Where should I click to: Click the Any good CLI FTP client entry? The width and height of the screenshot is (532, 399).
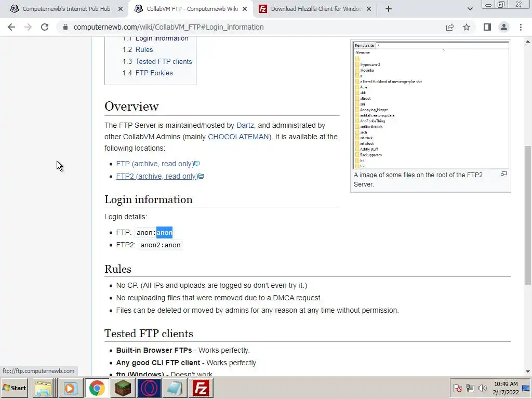pyautogui.click(x=158, y=363)
